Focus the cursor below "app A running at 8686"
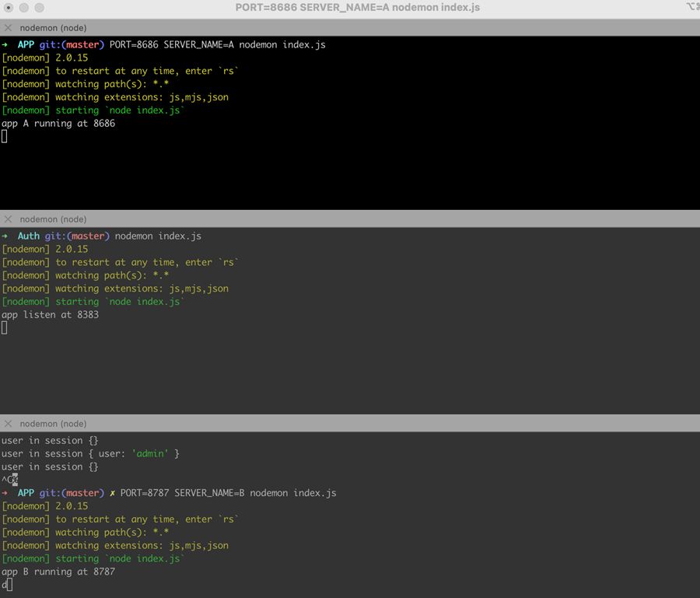 pyautogui.click(x=5, y=136)
